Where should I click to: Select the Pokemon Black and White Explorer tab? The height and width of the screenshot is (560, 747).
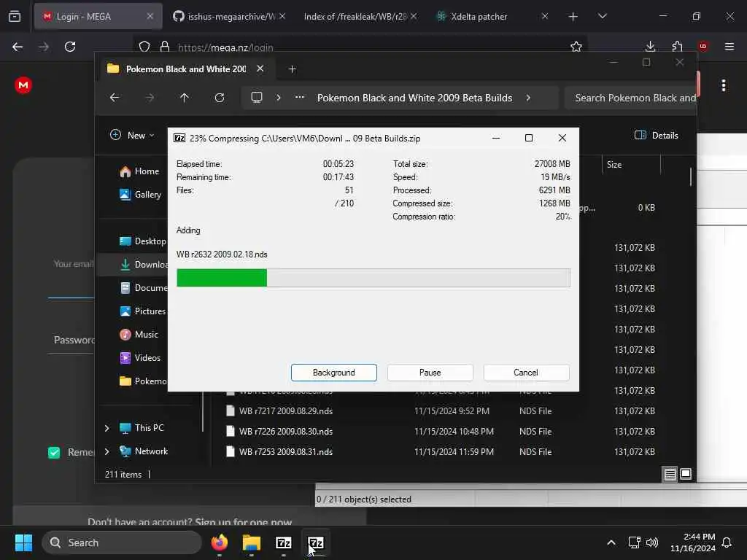pos(186,69)
